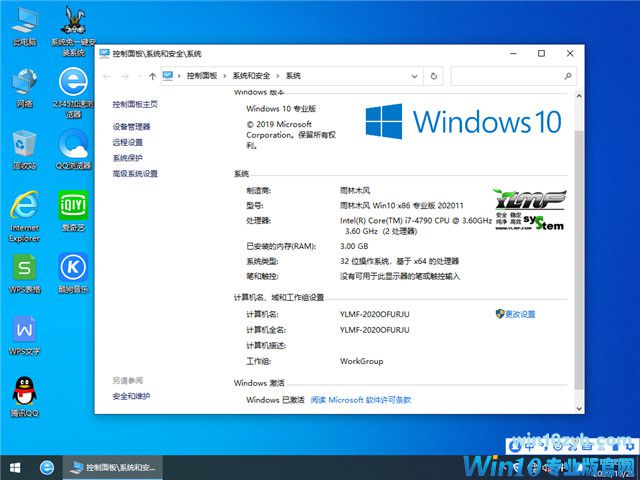640x480 pixels.
Task: Click the 没有可用于此显示器的笔或触控输入 text
Action: pos(400,277)
